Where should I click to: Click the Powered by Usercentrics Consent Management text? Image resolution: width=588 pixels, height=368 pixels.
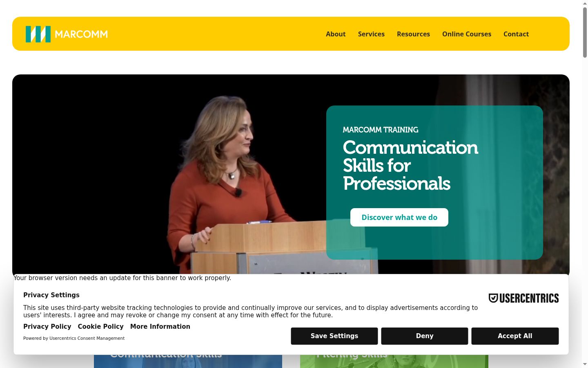coord(74,338)
